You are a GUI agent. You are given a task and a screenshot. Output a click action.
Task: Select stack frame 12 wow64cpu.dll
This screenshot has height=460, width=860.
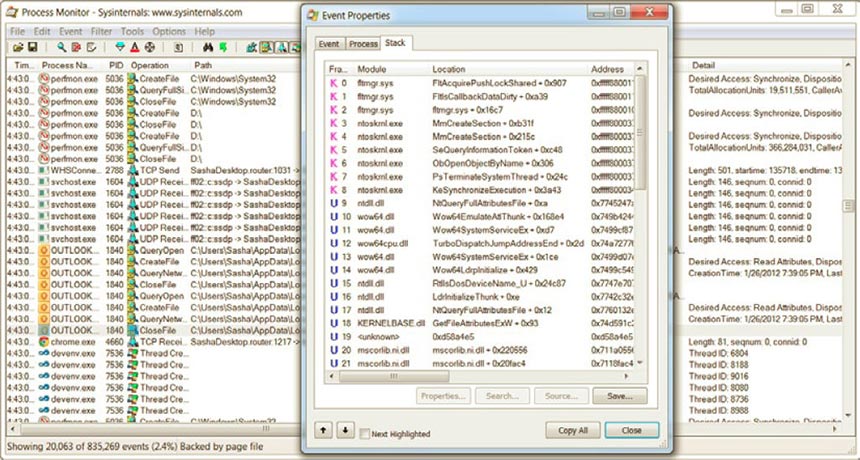click(x=480, y=243)
